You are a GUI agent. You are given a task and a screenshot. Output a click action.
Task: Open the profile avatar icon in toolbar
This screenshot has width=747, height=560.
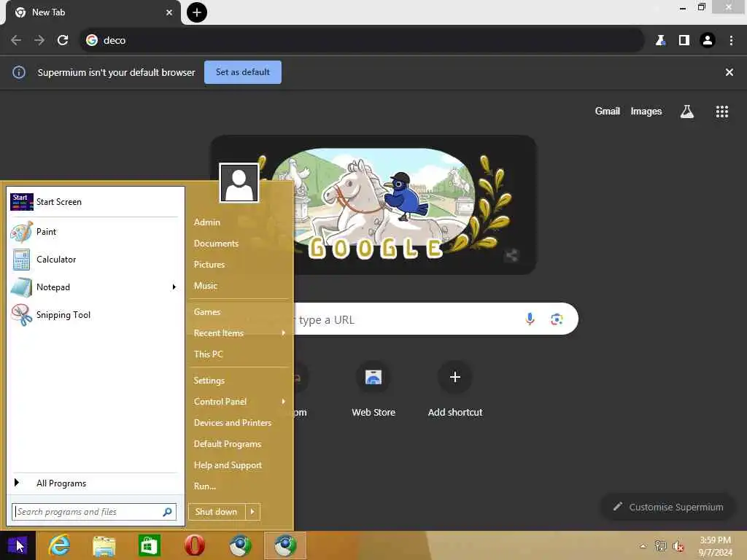(708, 41)
